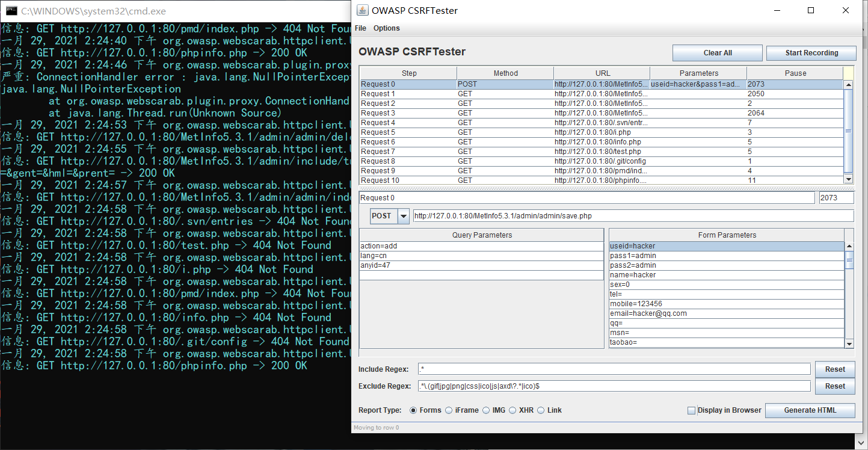Select the Request 2 row
The image size is (868, 450).
coord(602,103)
